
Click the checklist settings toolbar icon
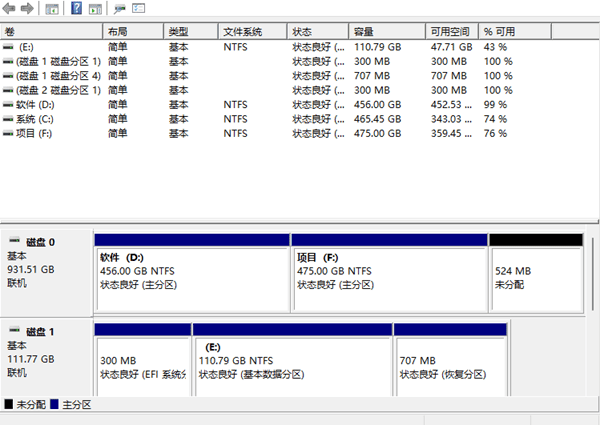139,8
